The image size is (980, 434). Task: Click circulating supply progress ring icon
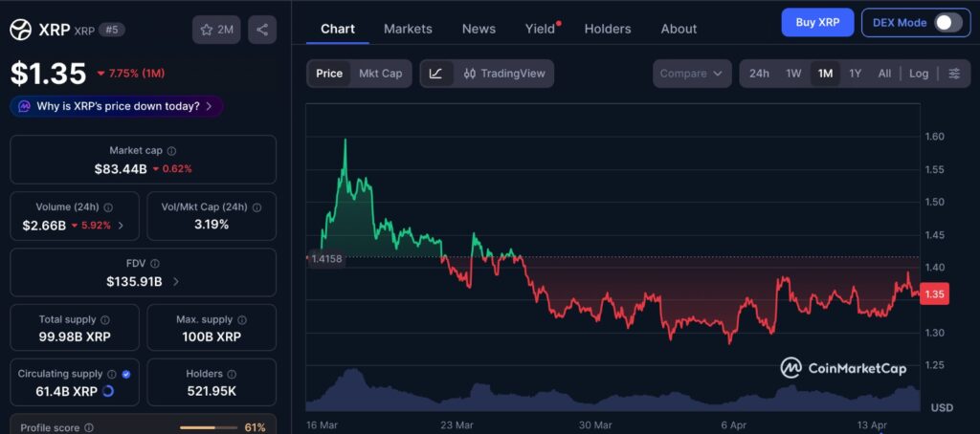pyautogui.click(x=107, y=392)
